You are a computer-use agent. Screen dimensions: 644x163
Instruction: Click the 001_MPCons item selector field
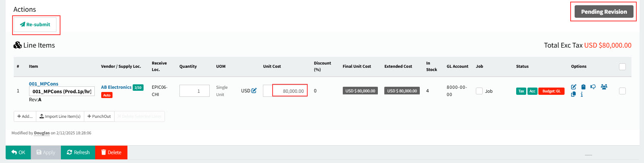coord(62,92)
